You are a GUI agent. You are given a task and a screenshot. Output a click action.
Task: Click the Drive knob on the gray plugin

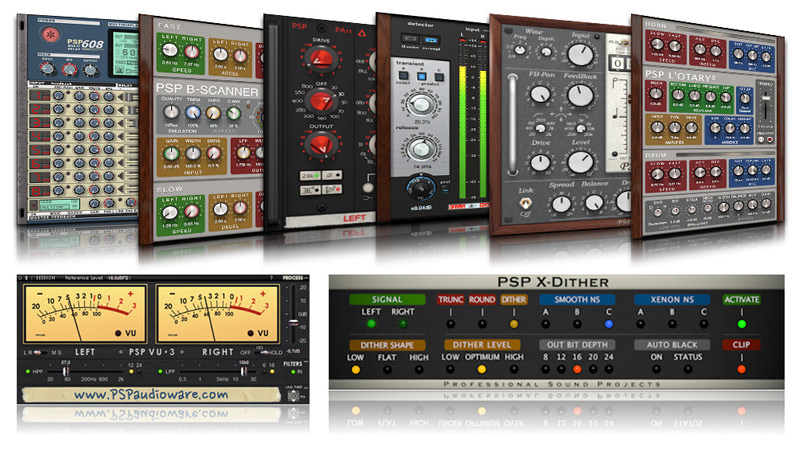point(540,162)
